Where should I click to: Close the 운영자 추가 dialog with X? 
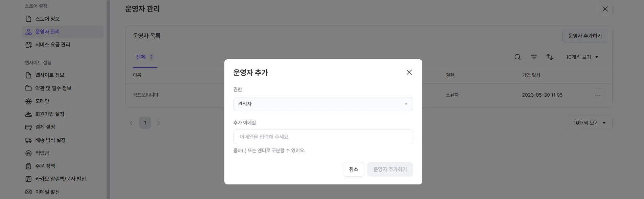[409, 72]
